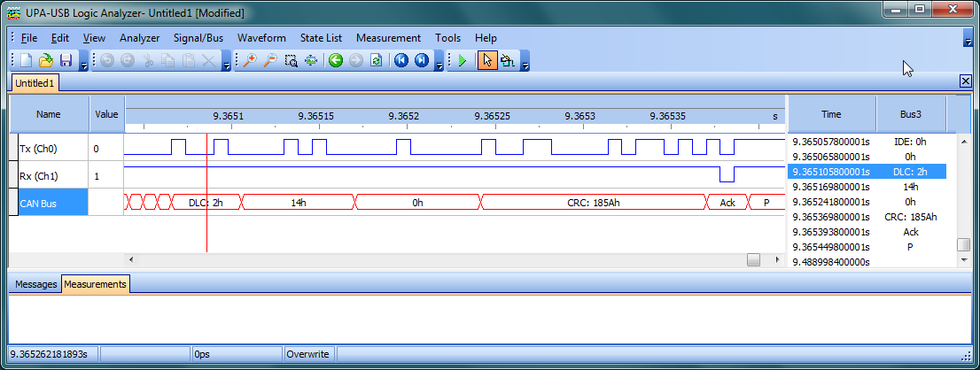Open the Edit menu
This screenshot has height=370, width=980.
click(x=60, y=38)
